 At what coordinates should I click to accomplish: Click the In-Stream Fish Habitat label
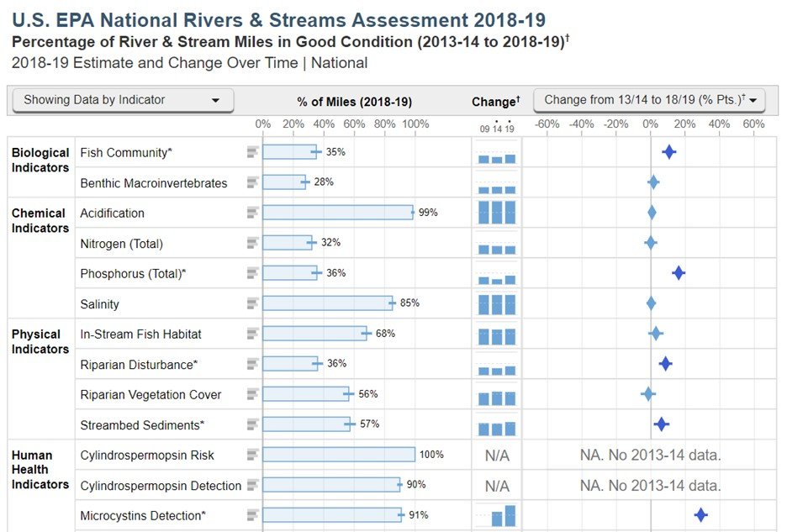click(x=140, y=334)
